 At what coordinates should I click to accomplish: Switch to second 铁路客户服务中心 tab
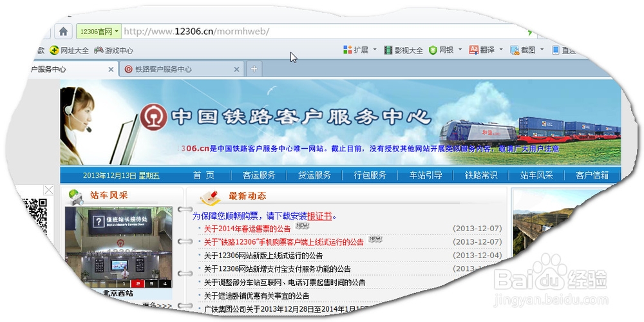tap(181, 69)
